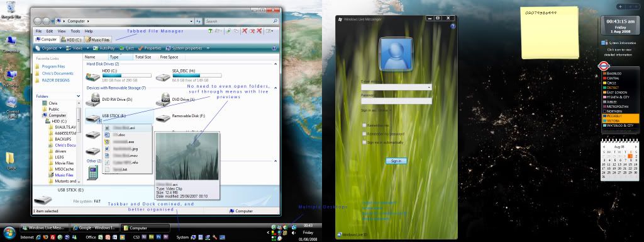Open the wrench tool in System group
644x242 pixels.
(x=214, y=238)
